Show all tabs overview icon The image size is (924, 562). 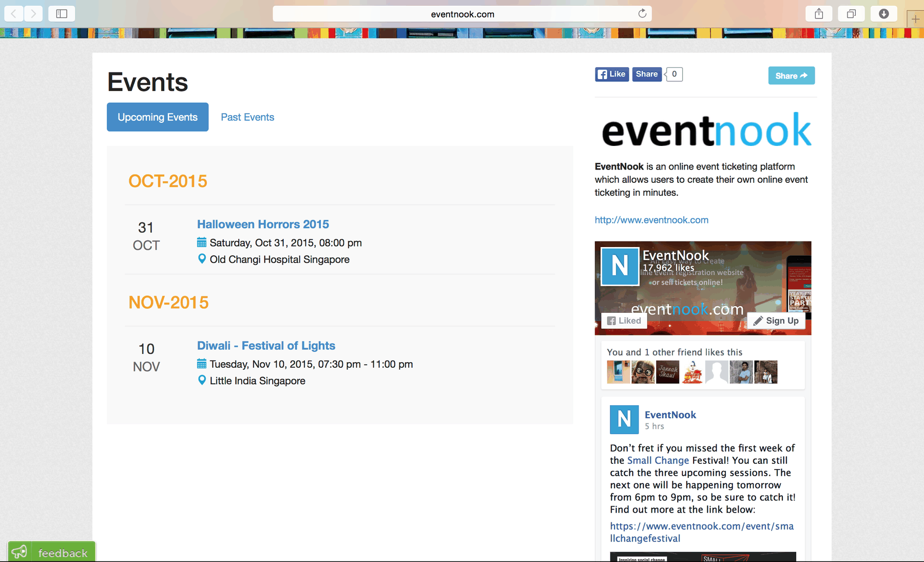[851, 13]
